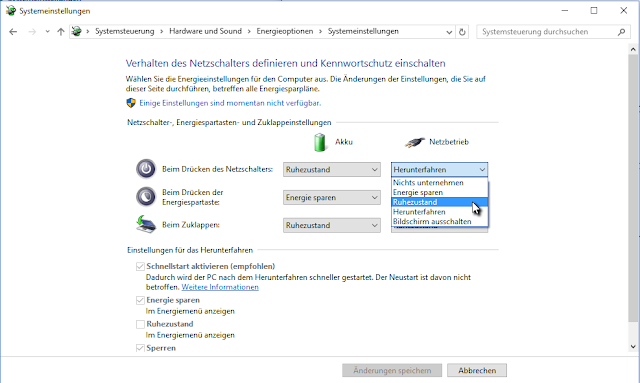Open Akku dropdown for Beim Zuklappen
Image resolution: width=640 pixels, height=383 pixels.
(332, 225)
